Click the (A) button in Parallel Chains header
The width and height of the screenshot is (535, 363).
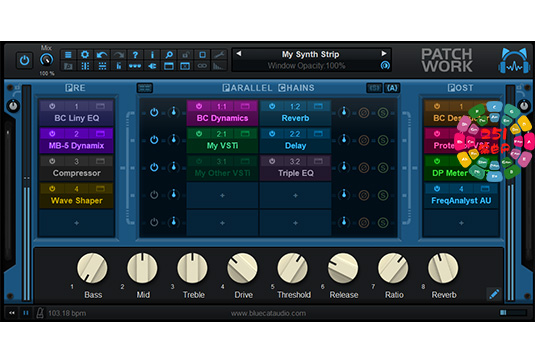coord(392,88)
